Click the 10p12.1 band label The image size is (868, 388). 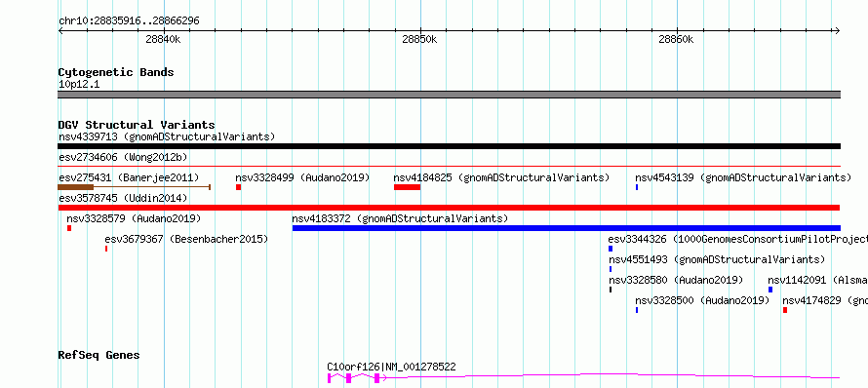pos(79,85)
